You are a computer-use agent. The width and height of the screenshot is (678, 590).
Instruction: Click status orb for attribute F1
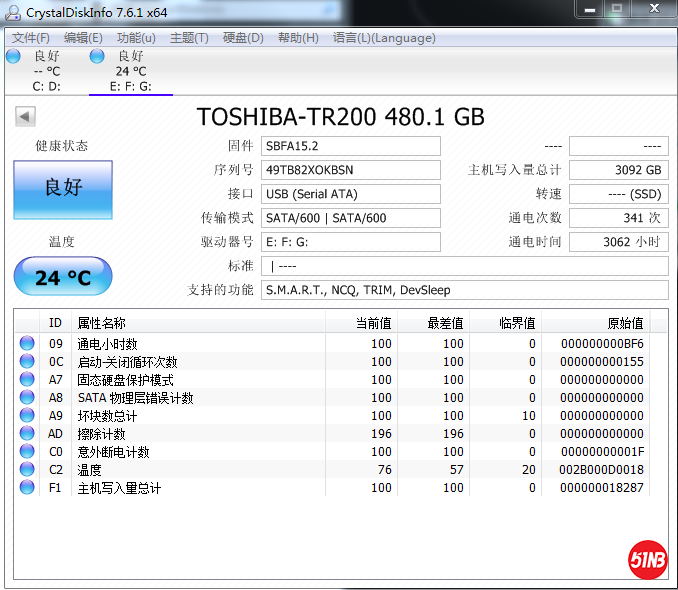[x=27, y=487]
